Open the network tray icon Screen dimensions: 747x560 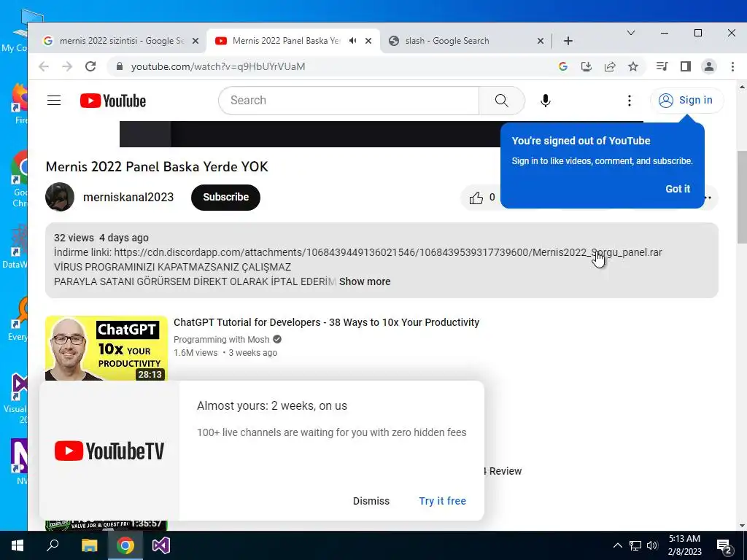[x=635, y=545]
